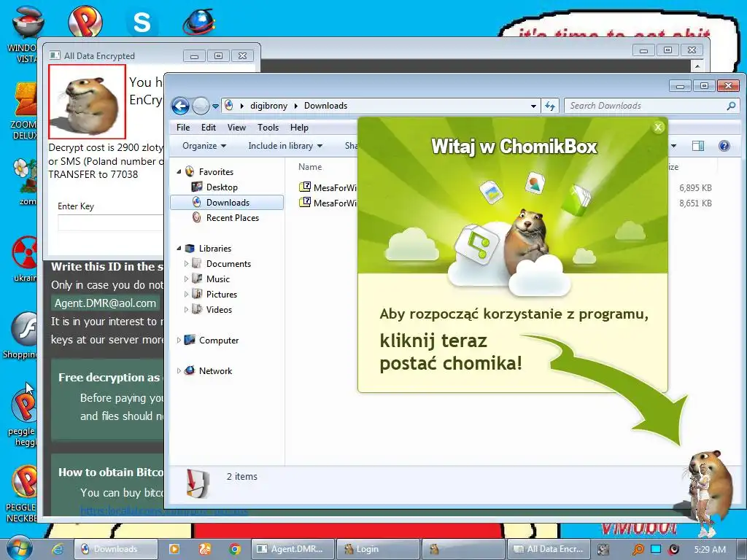Open the Tools menu

[x=268, y=128]
